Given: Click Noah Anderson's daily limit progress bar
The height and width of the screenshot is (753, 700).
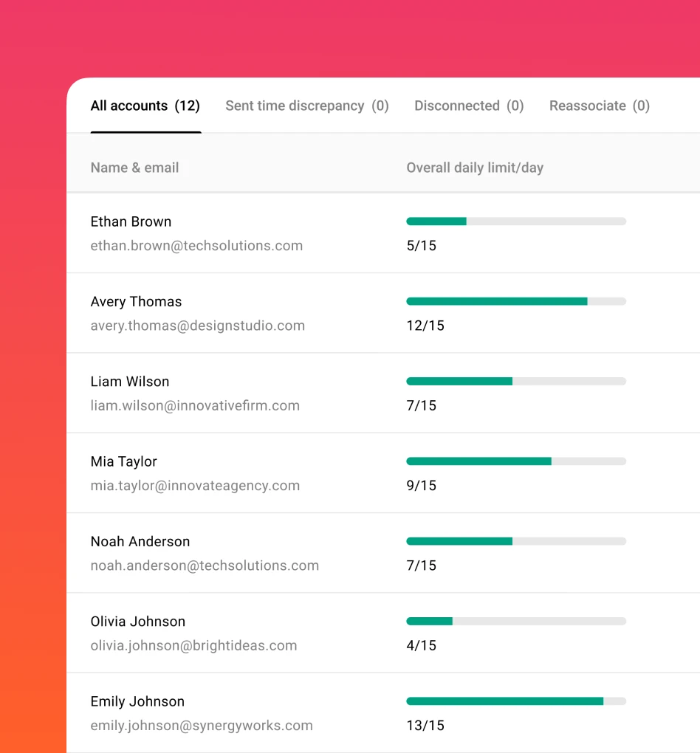Looking at the screenshot, I should point(516,541).
